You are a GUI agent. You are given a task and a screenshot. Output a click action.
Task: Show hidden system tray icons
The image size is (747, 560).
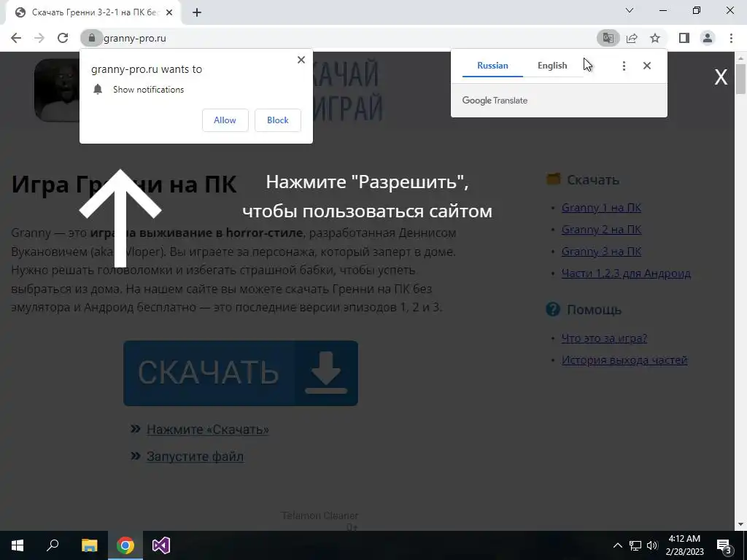click(x=617, y=545)
